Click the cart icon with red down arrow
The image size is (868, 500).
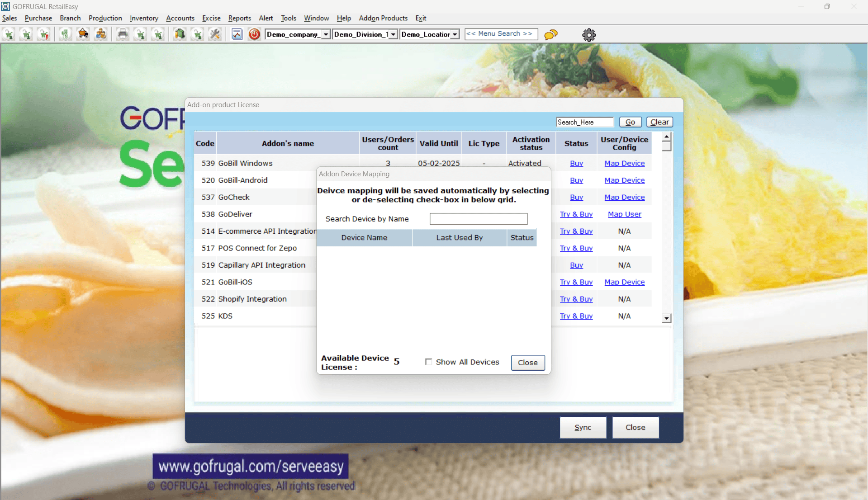(x=44, y=34)
